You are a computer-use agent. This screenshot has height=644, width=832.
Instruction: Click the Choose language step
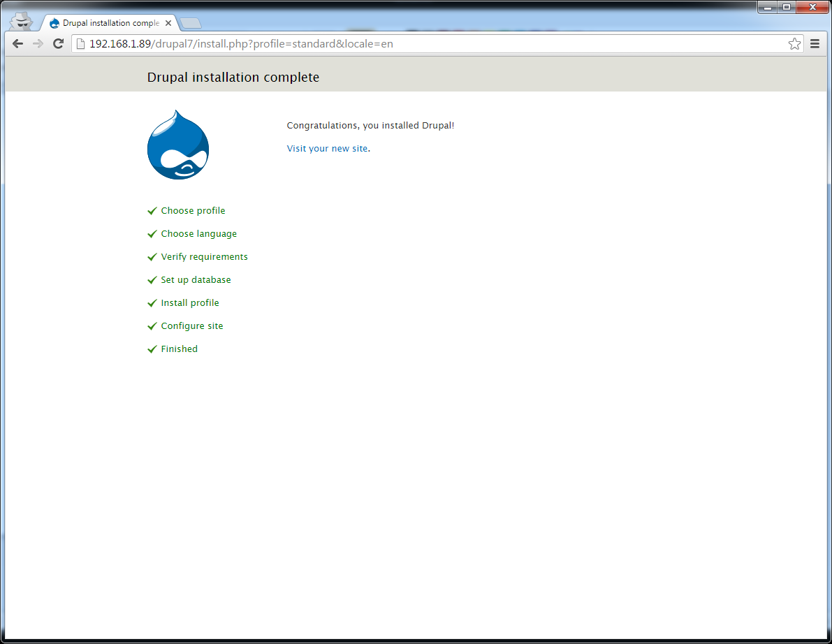(198, 234)
